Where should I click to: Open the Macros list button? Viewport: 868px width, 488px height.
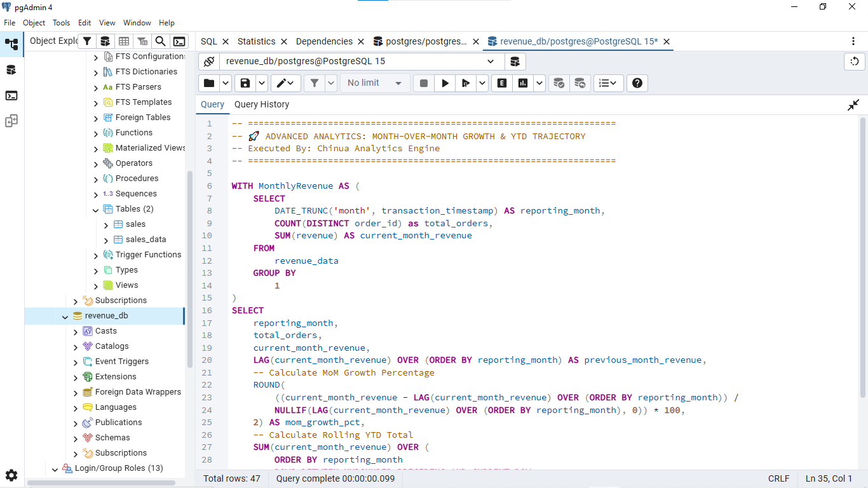(609, 83)
